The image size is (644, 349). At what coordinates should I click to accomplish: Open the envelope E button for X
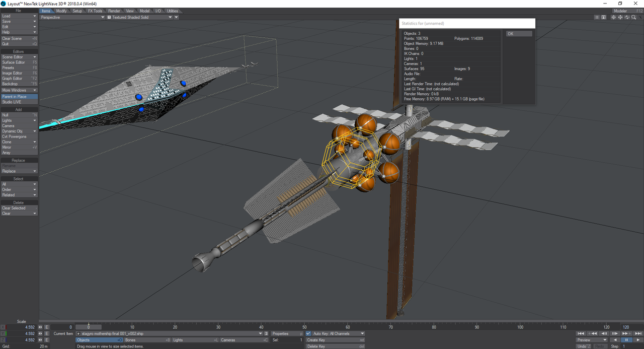click(47, 327)
